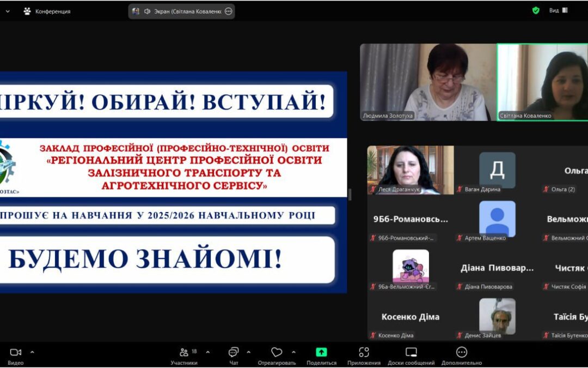Open options ellipsis on Экран share tab
This screenshot has width=588, height=368.
pos(228,11)
